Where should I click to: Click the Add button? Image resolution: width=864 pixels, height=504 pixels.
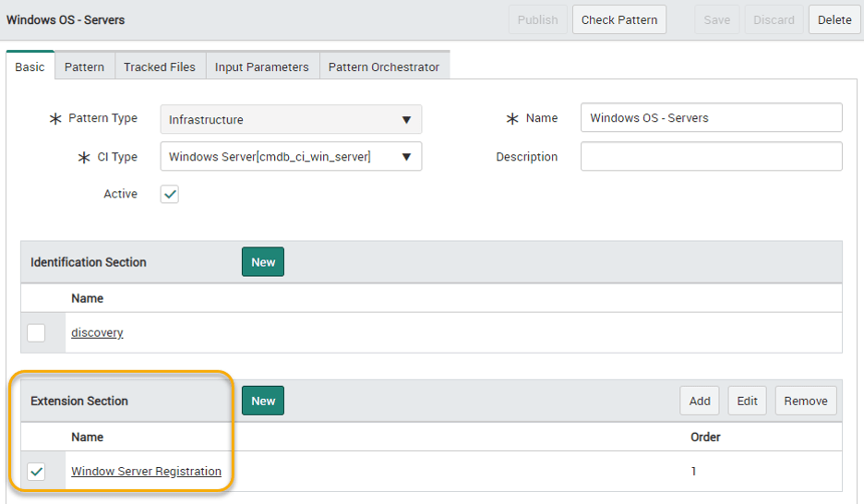(700, 401)
